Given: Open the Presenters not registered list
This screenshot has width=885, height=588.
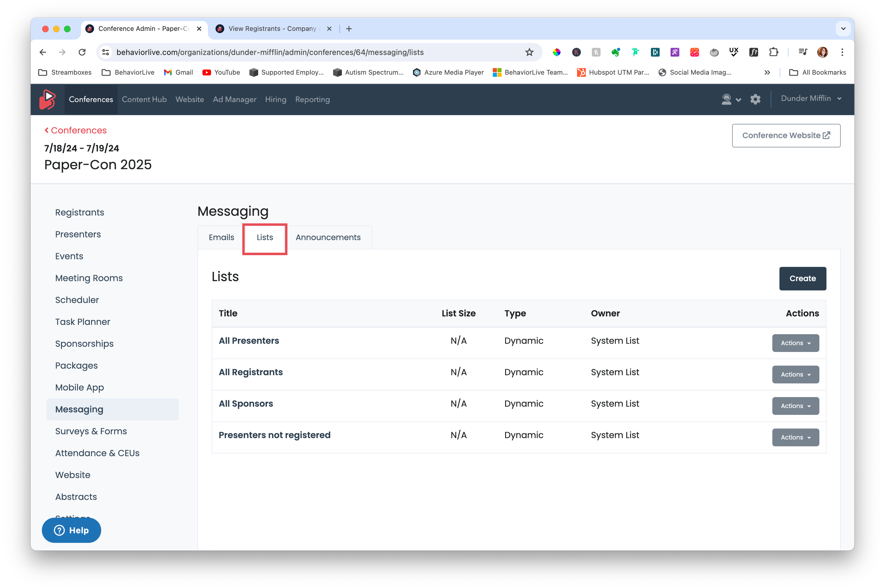Looking at the screenshot, I should (275, 435).
